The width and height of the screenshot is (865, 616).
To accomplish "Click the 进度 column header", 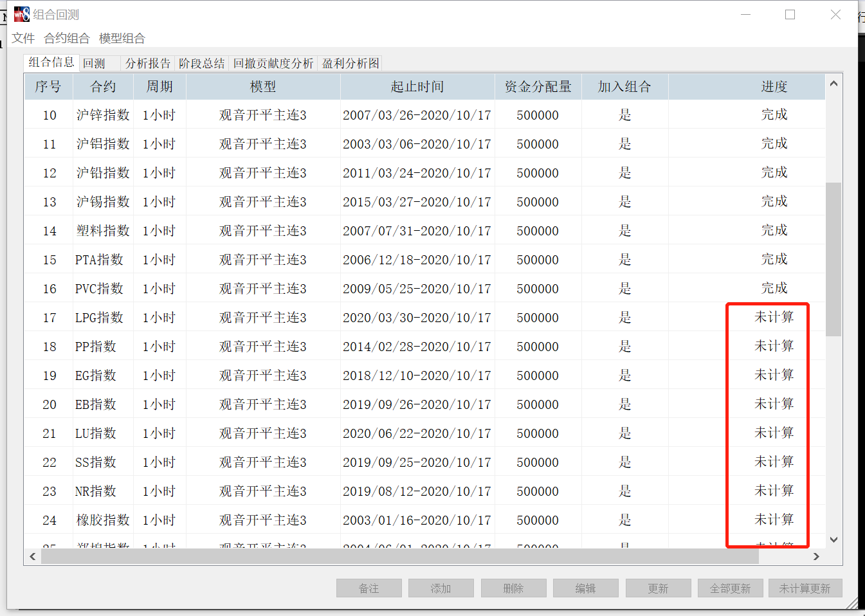I will (x=774, y=87).
